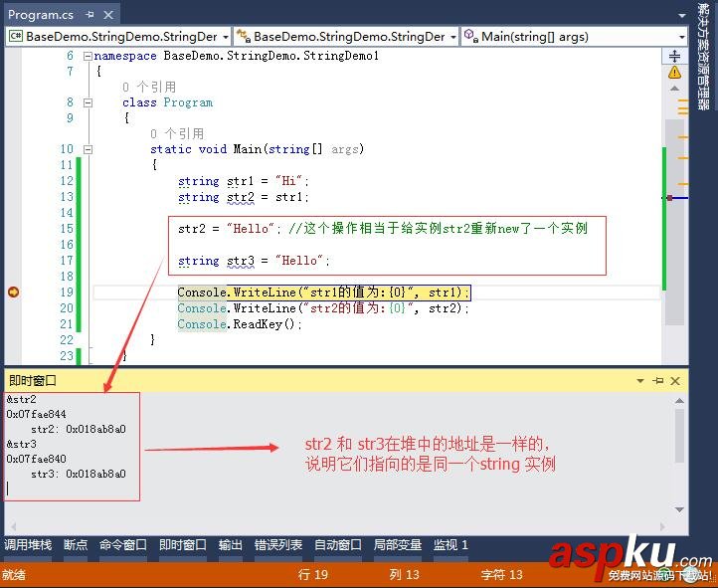This screenshot has height=588, width=718.
Task: Switch to the 断点 tab
Action: click(x=76, y=545)
